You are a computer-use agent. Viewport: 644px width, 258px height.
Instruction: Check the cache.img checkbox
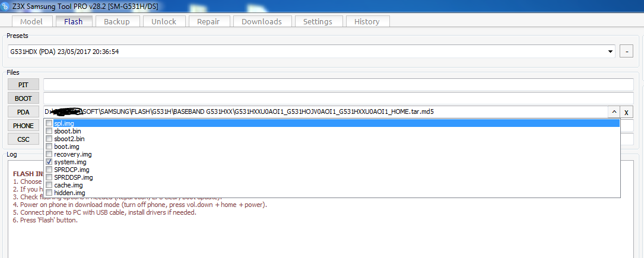tap(49, 185)
